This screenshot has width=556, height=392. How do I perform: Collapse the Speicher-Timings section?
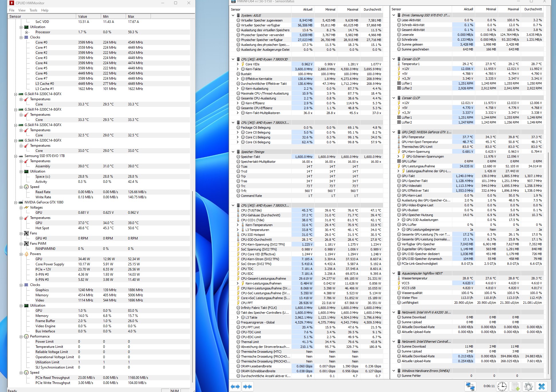coord(233,152)
